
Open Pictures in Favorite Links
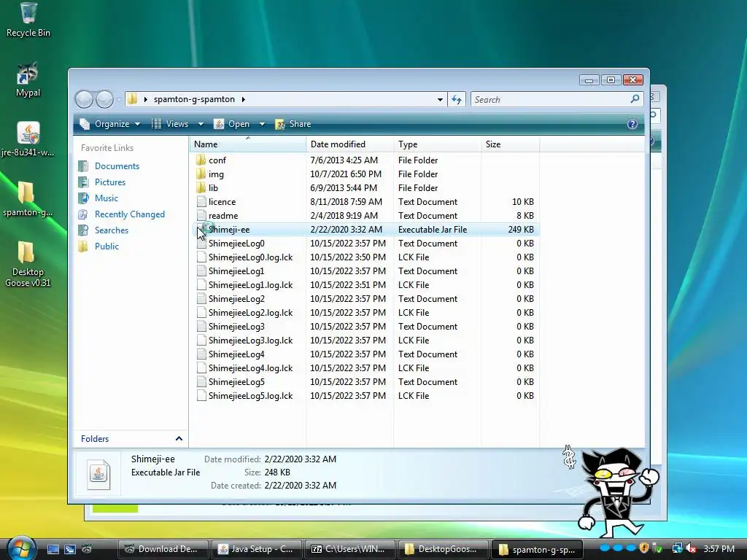click(110, 182)
